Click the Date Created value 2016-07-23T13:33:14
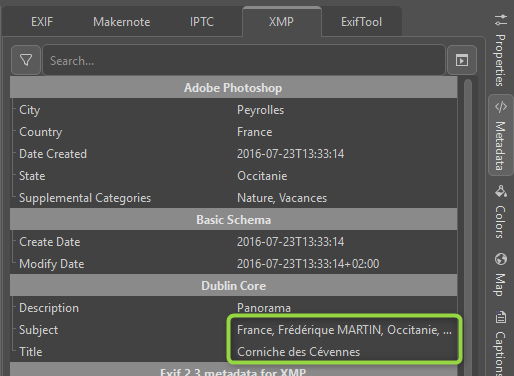The width and height of the screenshot is (514, 376). point(291,154)
